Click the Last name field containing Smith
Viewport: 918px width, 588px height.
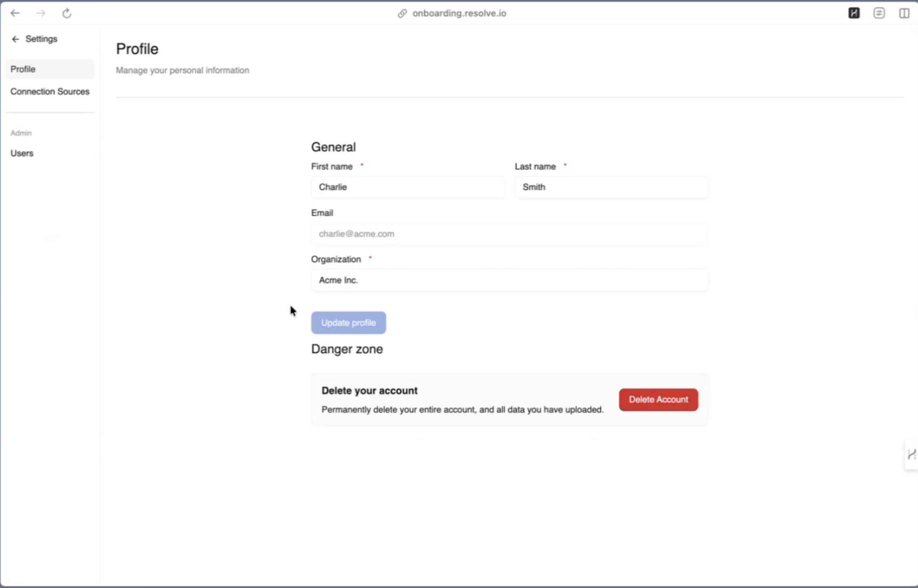click(x=611, y=187)
